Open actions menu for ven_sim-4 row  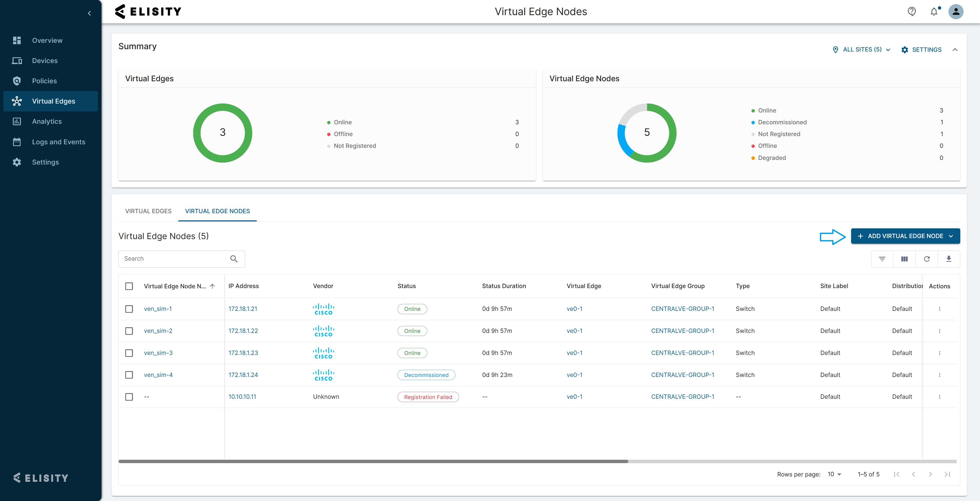click(x=939, y=375)
